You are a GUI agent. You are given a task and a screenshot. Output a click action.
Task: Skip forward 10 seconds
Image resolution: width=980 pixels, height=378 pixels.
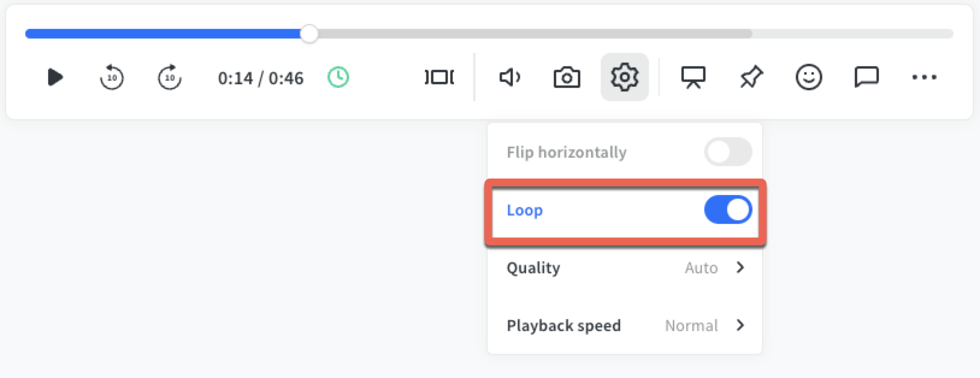tap(170, 78)
